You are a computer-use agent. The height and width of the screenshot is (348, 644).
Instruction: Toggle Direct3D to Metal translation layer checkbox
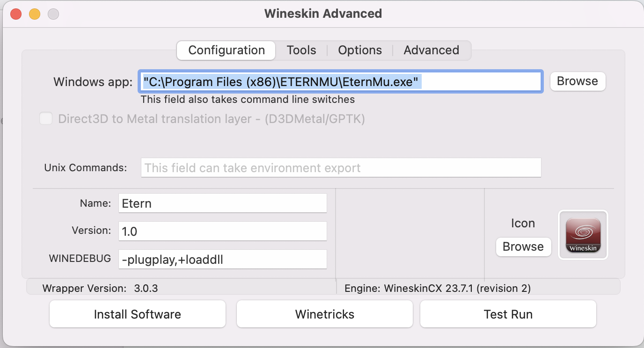(x=46, y=119)
